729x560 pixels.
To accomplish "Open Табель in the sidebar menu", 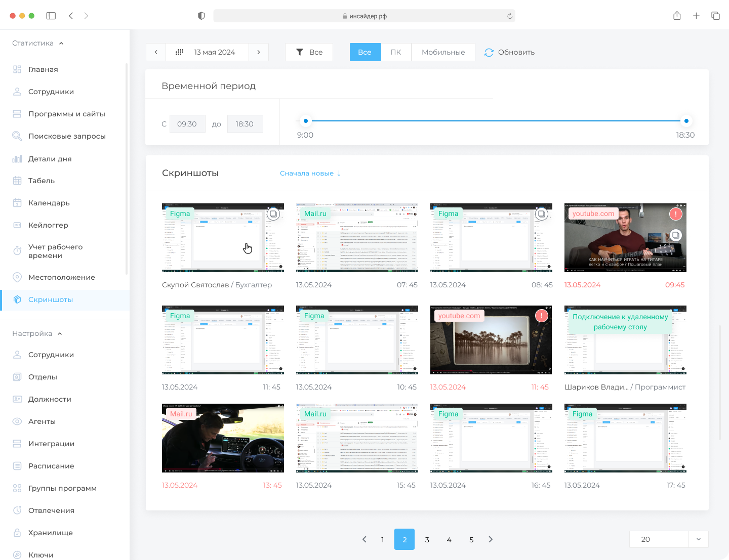I will pyautogui.click(x=42, y=181).
